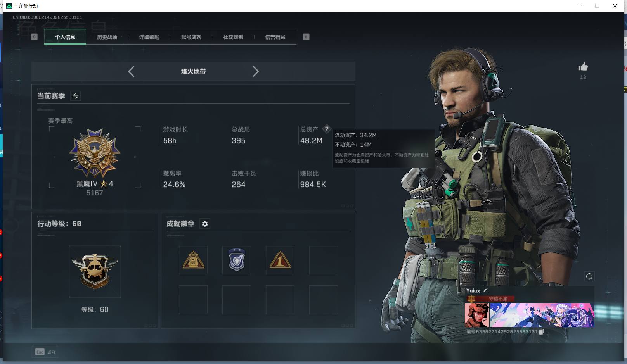Click the thumbs-up like icon
627x364 pixels.
pos(583,67)
